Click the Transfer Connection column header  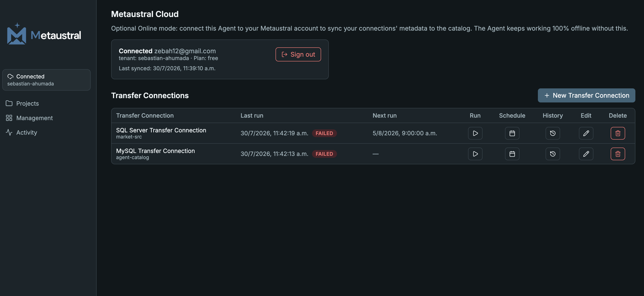point(145,115)
